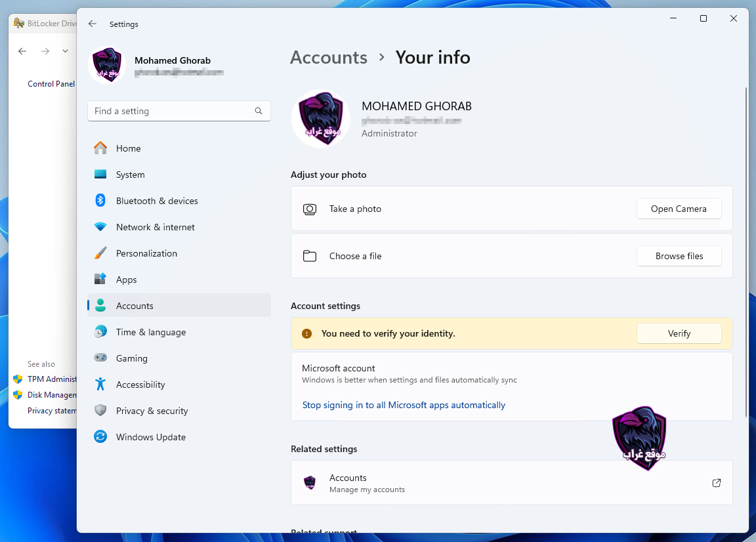Click the Verify button
This screenshot has height=542, width=756.
679,333
